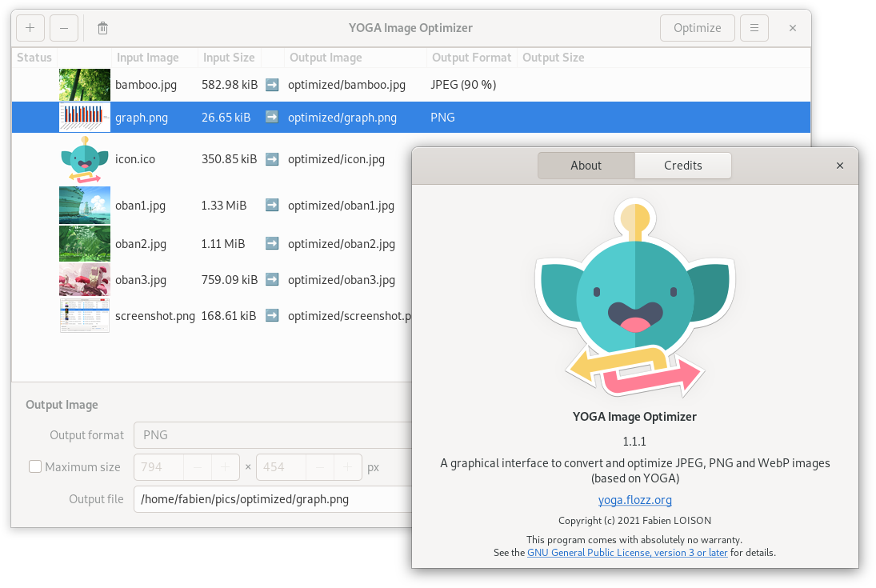Enable the Maximum size checkbox
The height and width of the screenshot is (588, 876).
point(35,467)
